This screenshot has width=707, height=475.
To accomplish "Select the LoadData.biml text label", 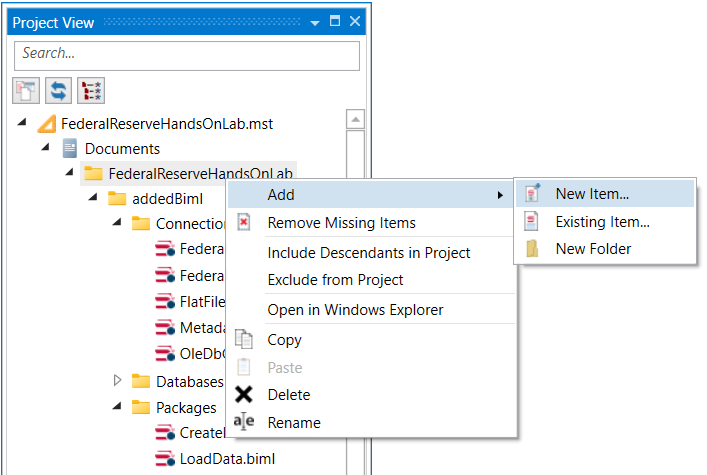I will (x=227, y=459).
